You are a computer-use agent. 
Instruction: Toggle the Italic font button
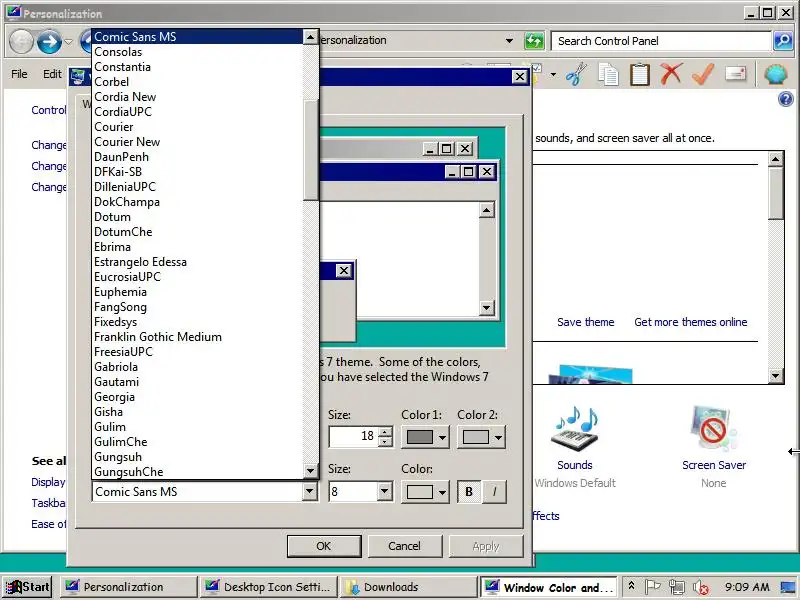click(x=494, y=491)
